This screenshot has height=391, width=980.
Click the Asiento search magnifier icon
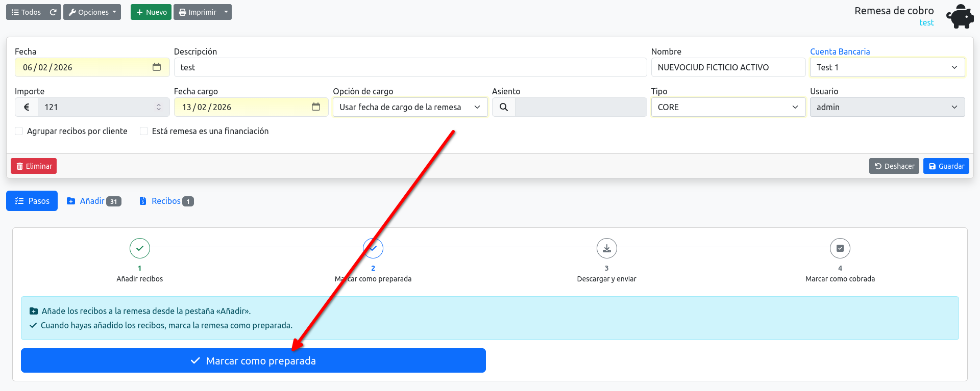tap(504, 107)
